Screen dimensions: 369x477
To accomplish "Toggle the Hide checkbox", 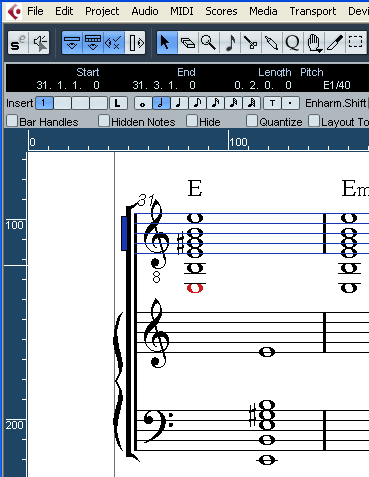I will [x=192, y=121].
